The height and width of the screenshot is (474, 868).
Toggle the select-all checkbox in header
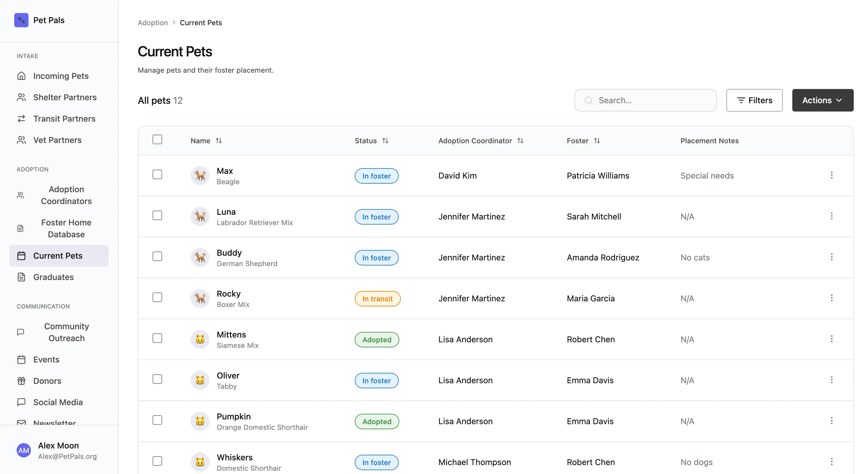(x=157, y=139)
